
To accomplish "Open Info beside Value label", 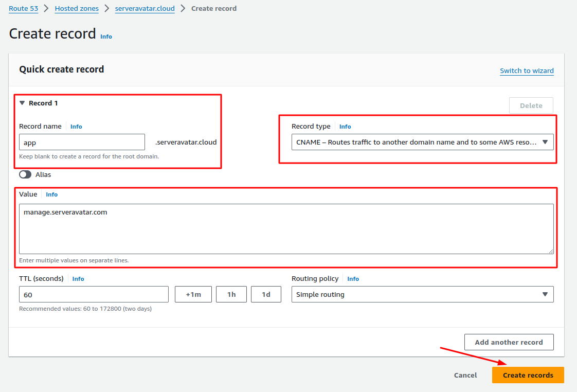I will [52, 194].
